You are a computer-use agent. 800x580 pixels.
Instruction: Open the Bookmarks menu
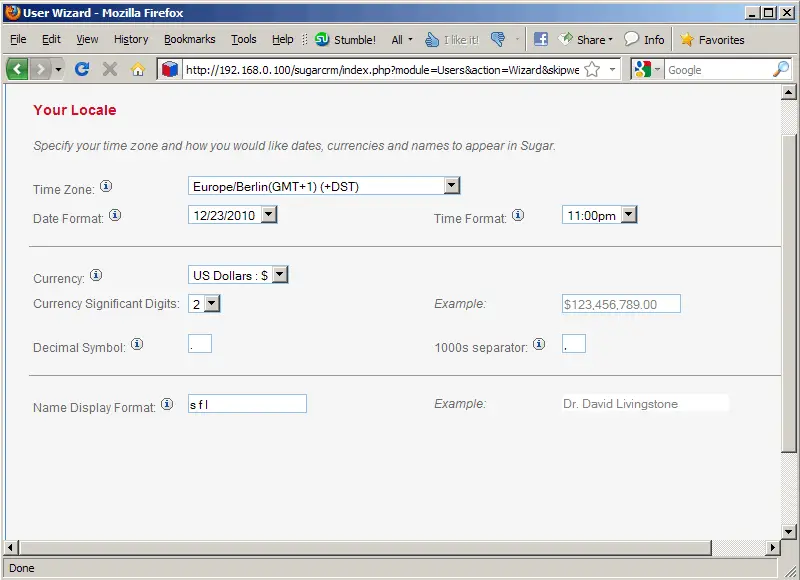click(189, 39)
